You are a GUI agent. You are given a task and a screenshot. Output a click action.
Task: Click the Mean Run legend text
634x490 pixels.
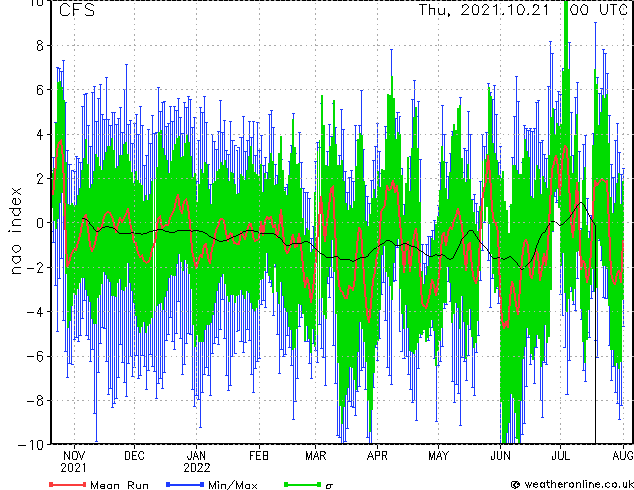[119, 485]
